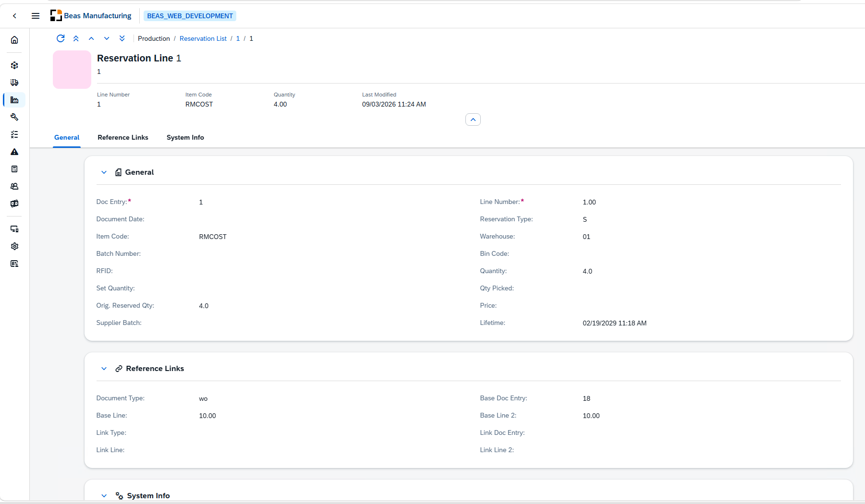Open the ID card sidebar icon
Viewport: 865px width, 504px height.
(x=14, y=264)
